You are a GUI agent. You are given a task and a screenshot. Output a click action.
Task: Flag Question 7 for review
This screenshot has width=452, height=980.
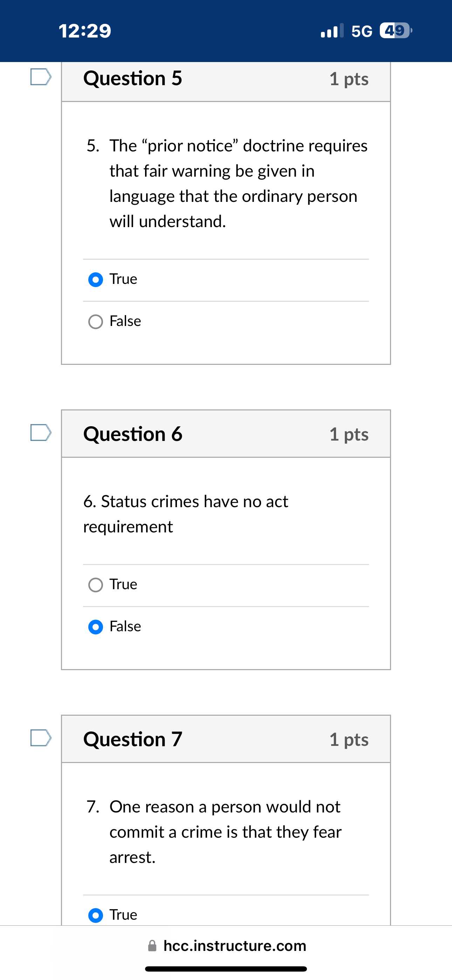(x=41, y=738)
